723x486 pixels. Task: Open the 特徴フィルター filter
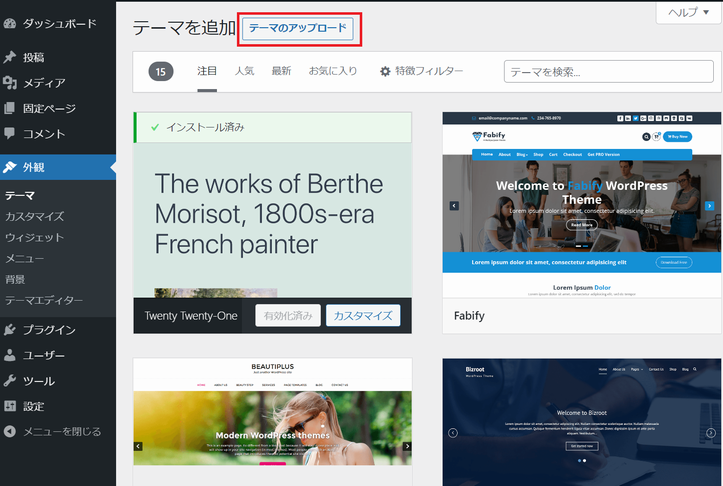coord(421,71)
